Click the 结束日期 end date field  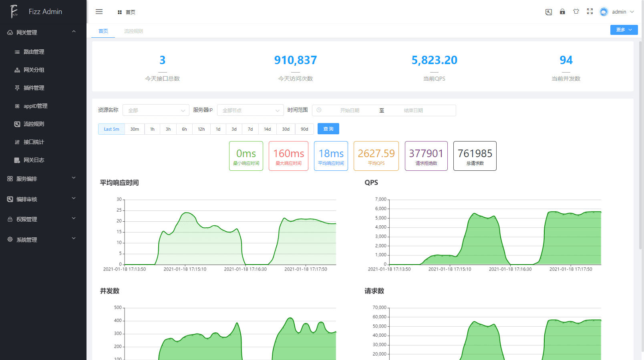(x=413, y=110)
